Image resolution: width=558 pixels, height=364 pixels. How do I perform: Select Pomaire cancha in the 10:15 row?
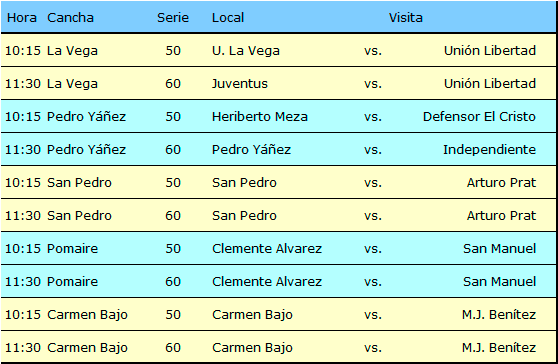tap(72, 249)
